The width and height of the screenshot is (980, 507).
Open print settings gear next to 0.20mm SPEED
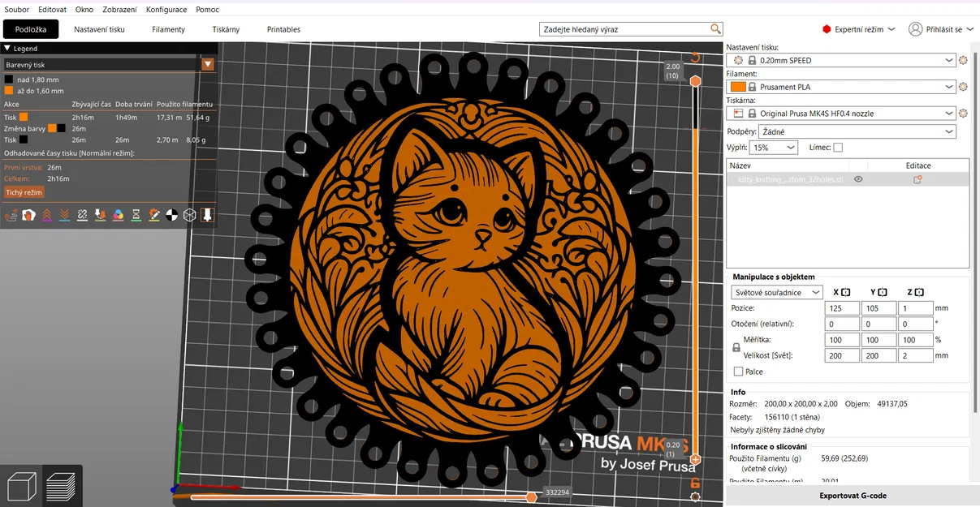click(x=963, y=60)
